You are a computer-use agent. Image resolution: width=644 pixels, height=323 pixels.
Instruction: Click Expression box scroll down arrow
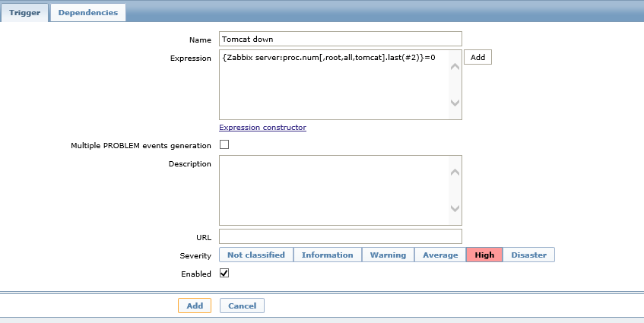coord(455,103)
